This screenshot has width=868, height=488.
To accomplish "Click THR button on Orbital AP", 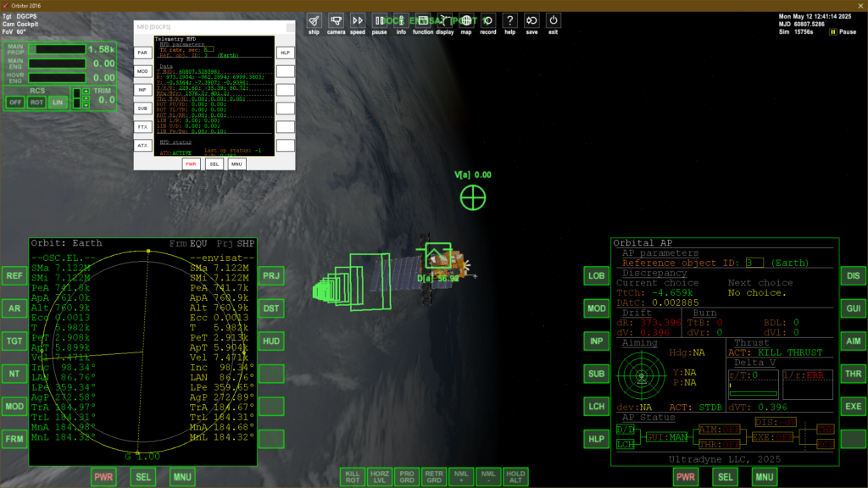I will [853, 374].
